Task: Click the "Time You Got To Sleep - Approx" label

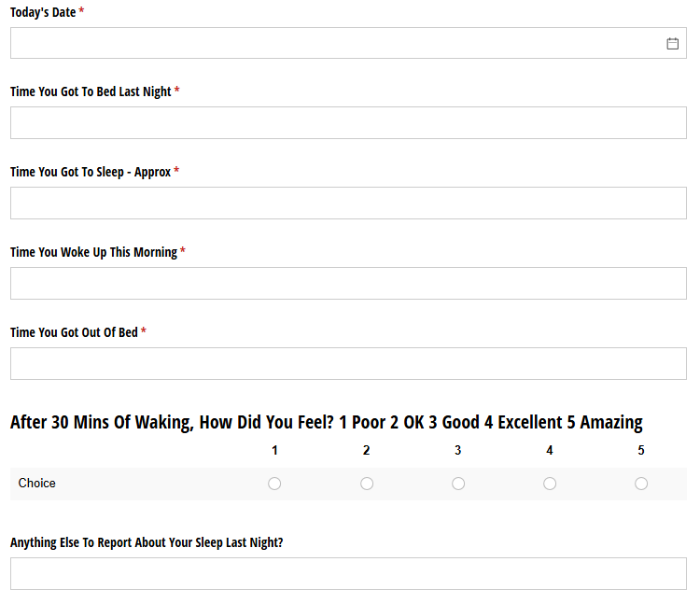Action: pyautogui.click(x=91, y=172)
